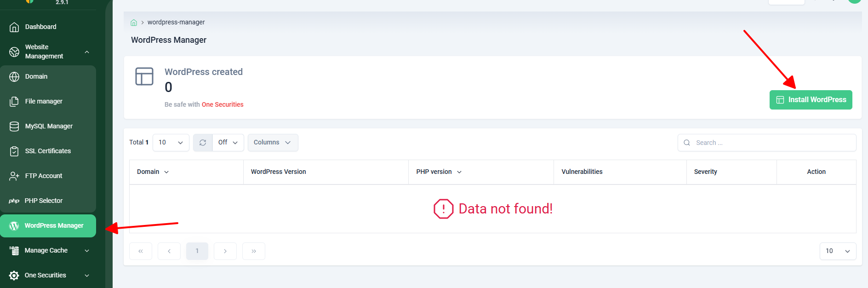This screenshot has height=288, width=868.
Task: Click the globe icon next to Domain
Action: (14, 77)
